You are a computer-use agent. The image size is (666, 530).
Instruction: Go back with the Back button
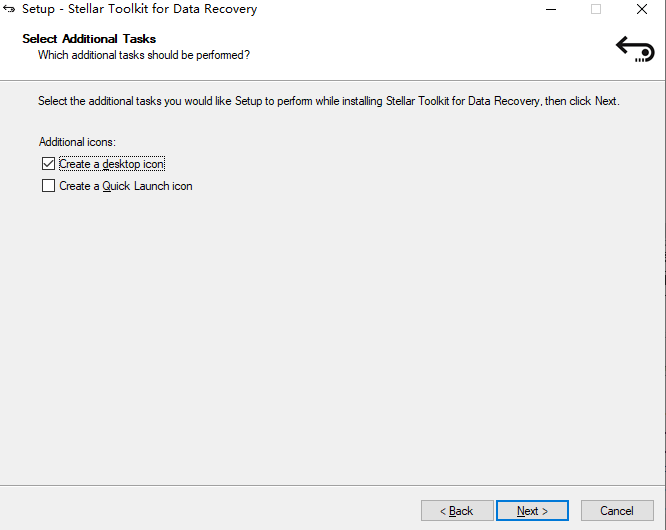(x=457, y=511)
